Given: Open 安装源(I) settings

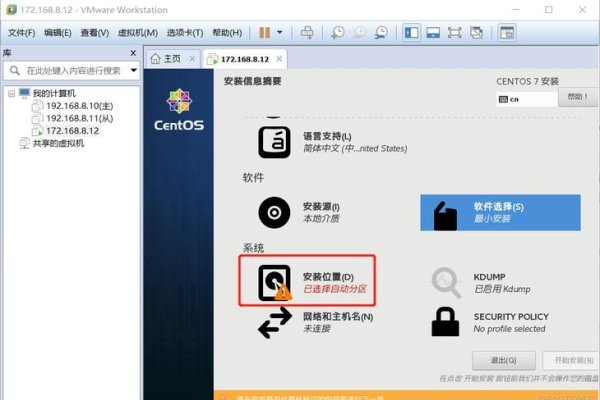Looking at the screenshot, I should coord(299,212).
